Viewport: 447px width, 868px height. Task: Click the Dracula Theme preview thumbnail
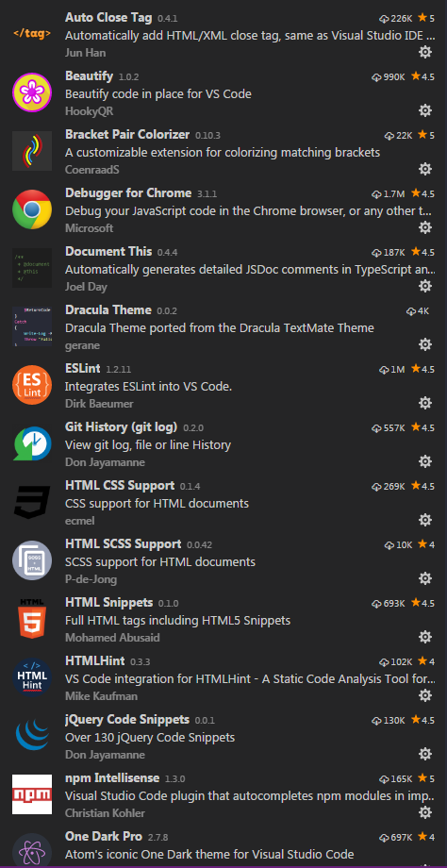pos(32,326)
